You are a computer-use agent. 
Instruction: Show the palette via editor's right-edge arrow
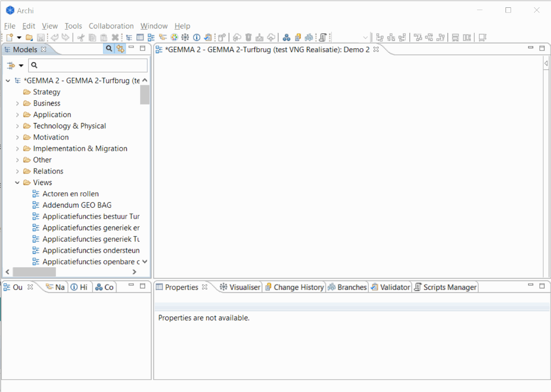(546, 63)
